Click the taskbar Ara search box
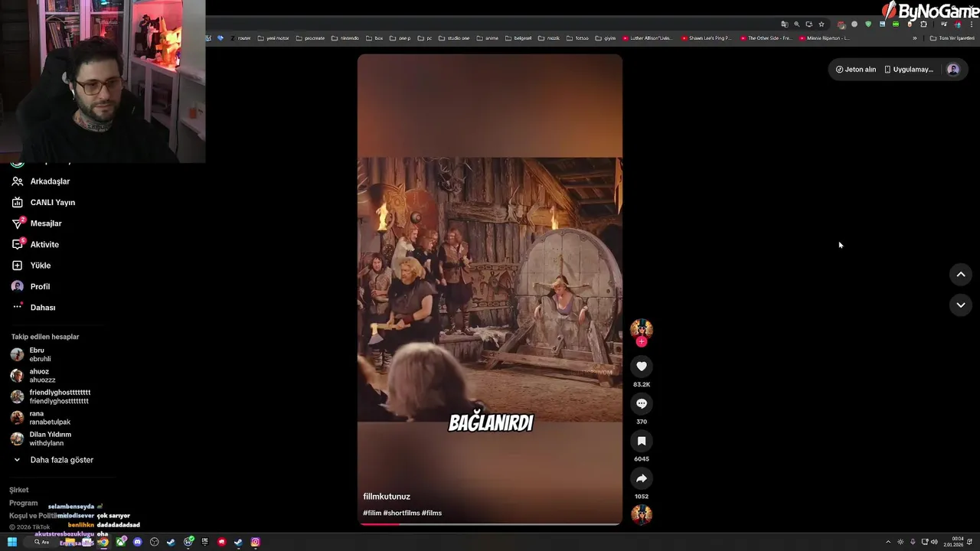Viewport: 980px width, 551px height. pyautogui.click(x=41, y=542)
